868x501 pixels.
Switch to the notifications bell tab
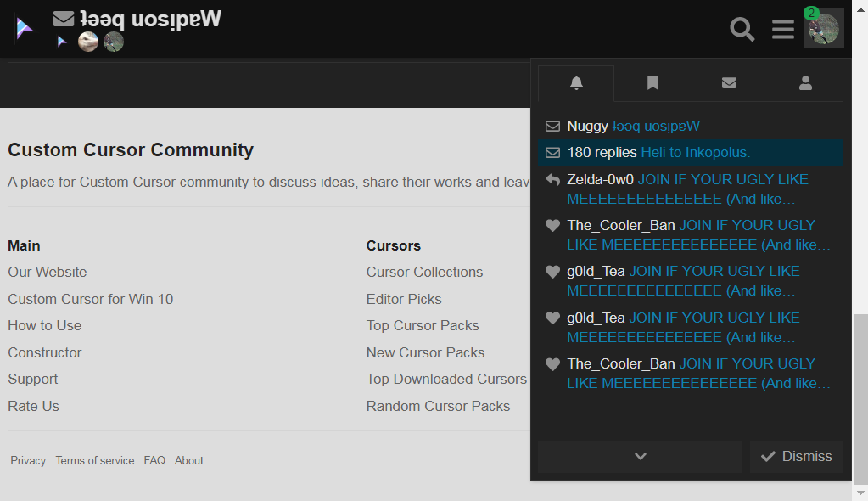coord(576,83)
